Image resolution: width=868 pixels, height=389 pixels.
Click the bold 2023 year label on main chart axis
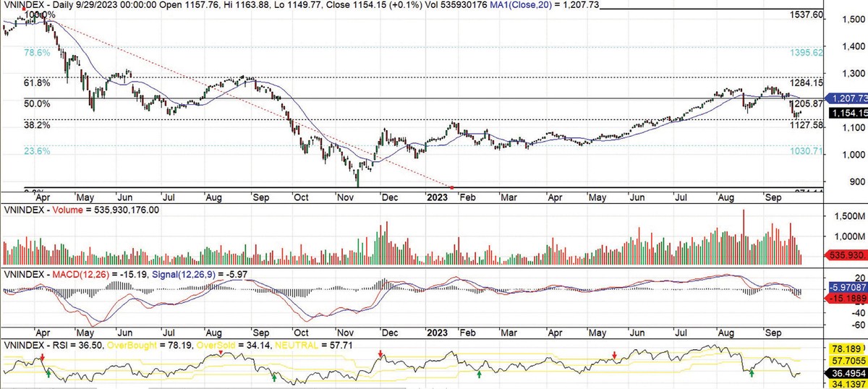[439, 196]
